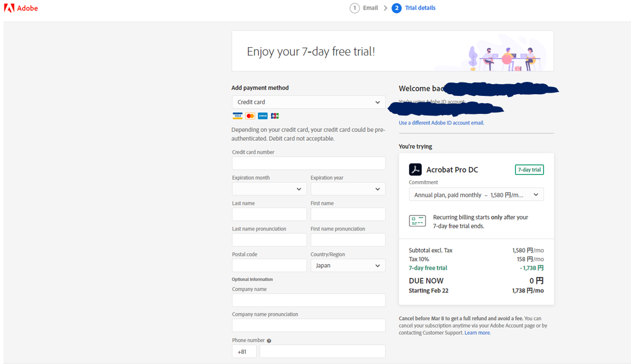
Task: Click the Company name pronunciation field
Action: (308, 325)
